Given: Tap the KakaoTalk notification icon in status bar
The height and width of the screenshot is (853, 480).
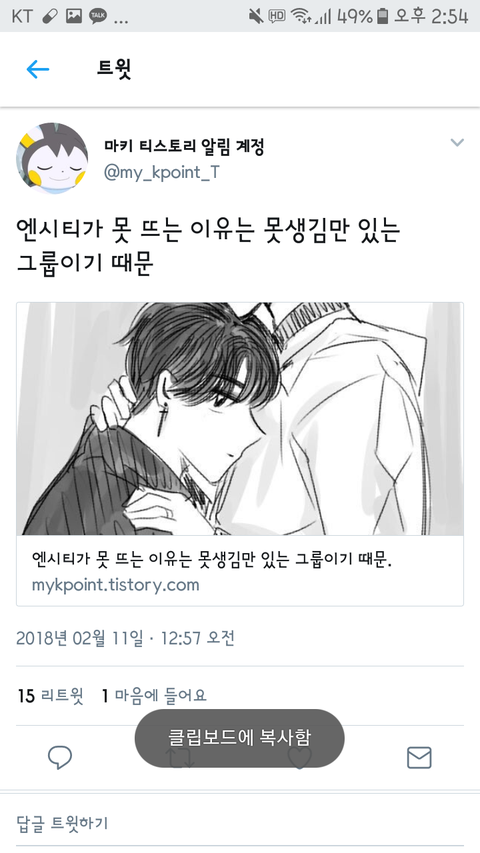Looking at the screenshot, I should (x=98, y=16).
